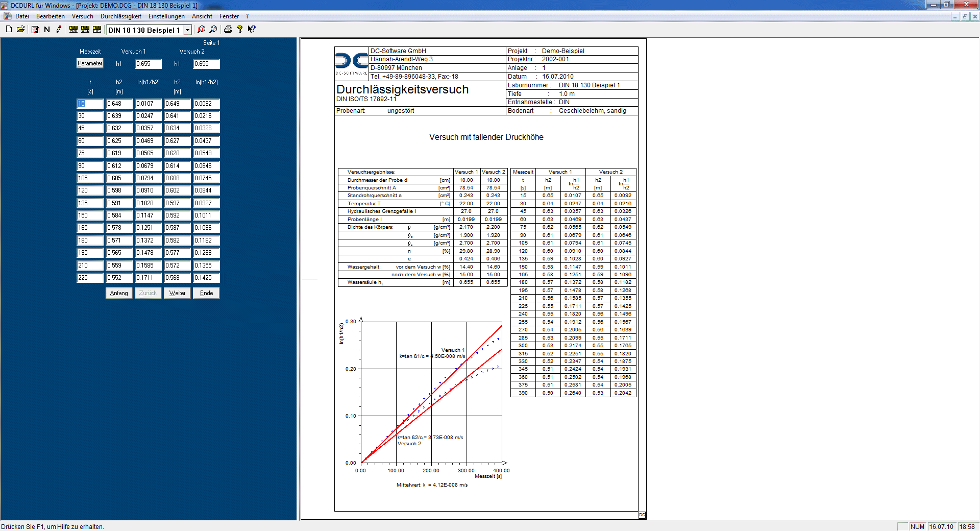Screen dimensions: 980x531
Task: Open the FUS footer data icon
Action: pyautogui.click(x=97, y=29)
